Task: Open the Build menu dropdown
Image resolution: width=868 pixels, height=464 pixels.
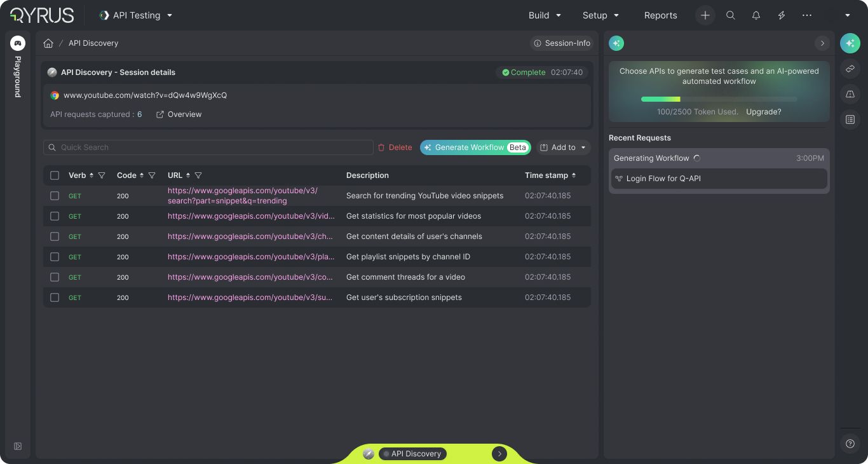Action: [545, 15]
